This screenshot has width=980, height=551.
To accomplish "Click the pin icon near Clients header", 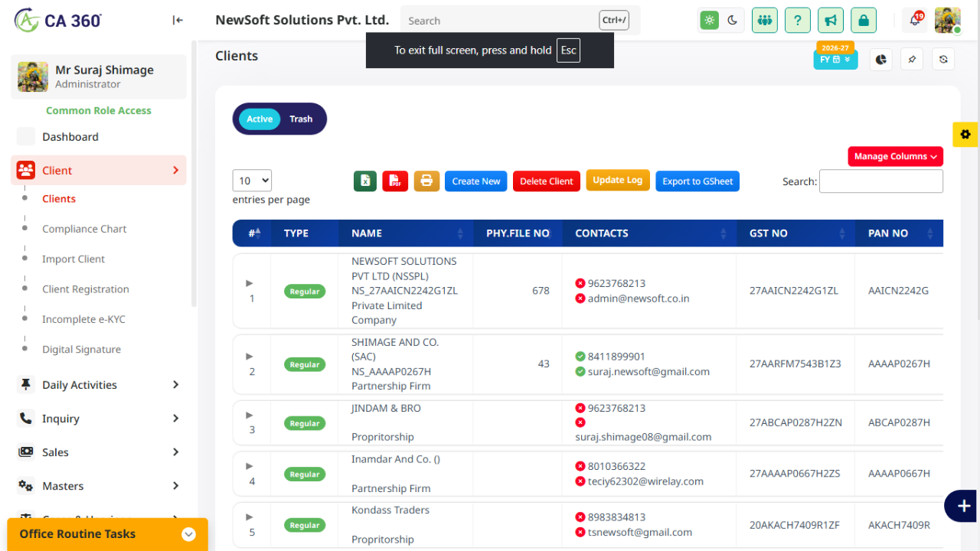I will (912, 59).
